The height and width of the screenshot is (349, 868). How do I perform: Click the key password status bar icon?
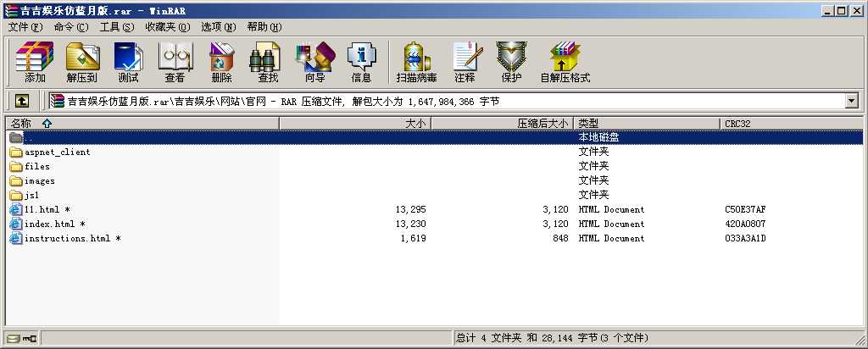point(30,338)
